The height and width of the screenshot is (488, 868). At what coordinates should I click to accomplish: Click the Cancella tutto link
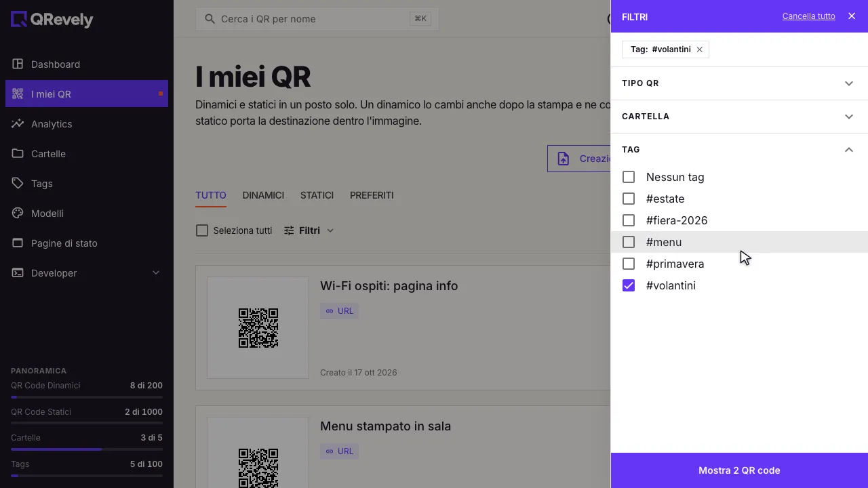808,16
